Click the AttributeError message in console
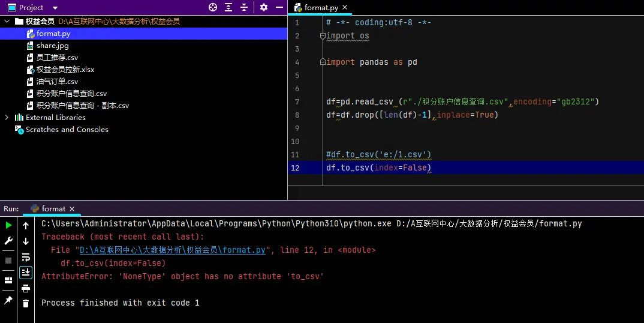Screen dimensions: 644x323 (182, 276)
